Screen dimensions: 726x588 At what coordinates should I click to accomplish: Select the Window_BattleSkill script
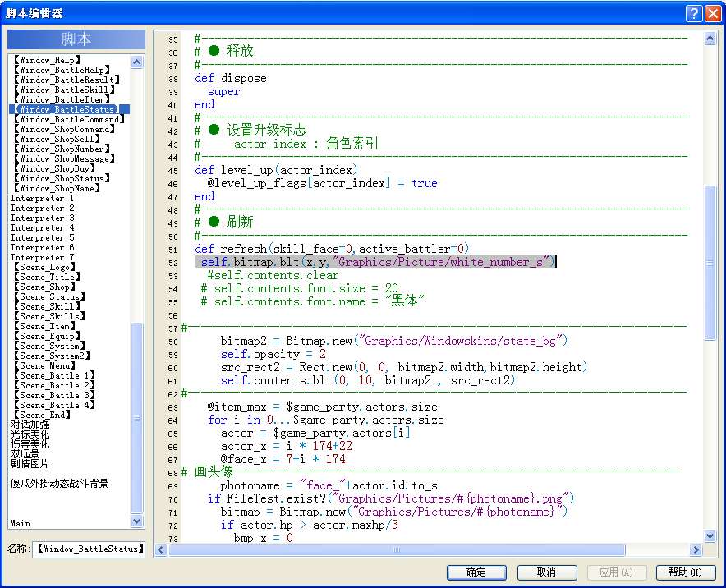[64, 90]
